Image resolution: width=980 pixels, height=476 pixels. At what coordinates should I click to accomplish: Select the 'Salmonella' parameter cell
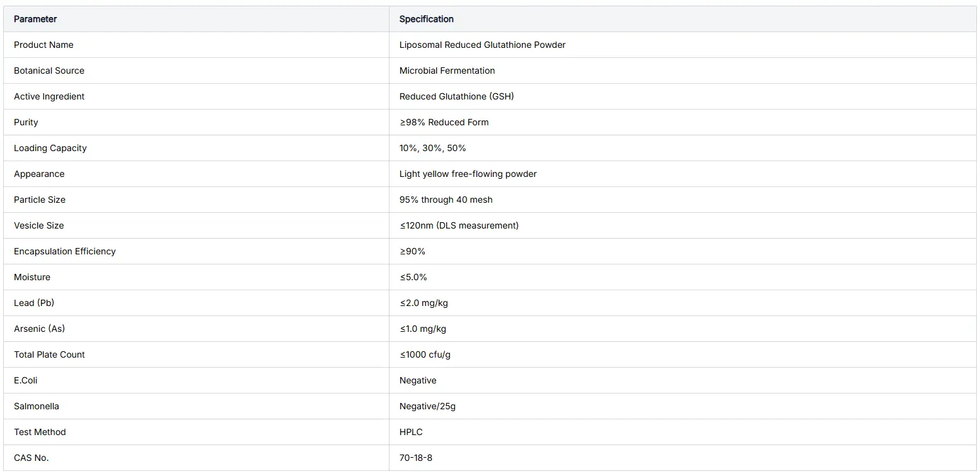(x=197, y=406)
